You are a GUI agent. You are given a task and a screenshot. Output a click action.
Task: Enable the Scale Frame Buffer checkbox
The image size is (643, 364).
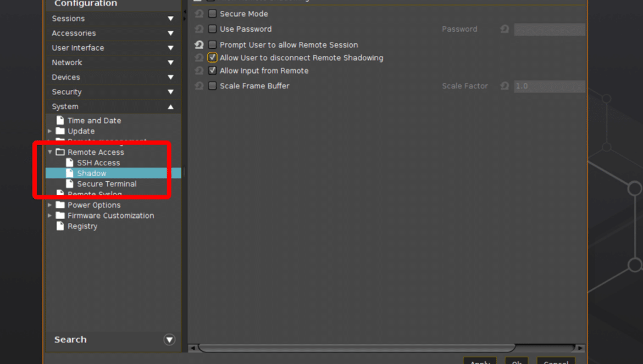212,86
